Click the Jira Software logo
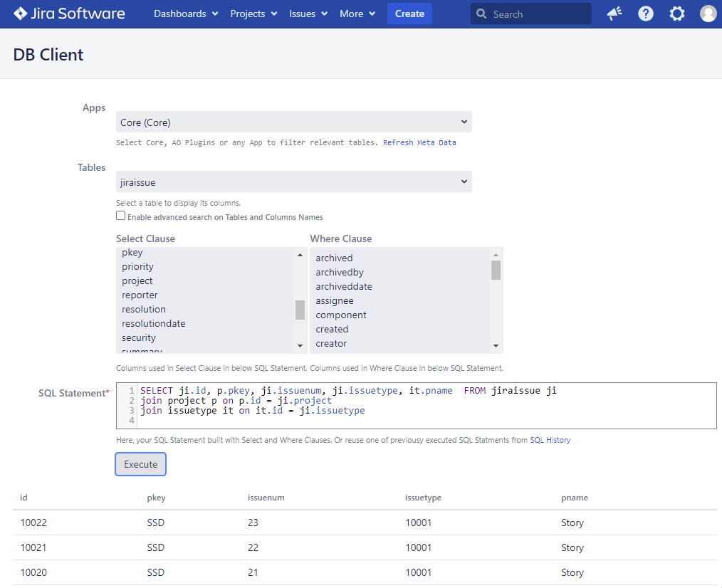 pos(69,14)
